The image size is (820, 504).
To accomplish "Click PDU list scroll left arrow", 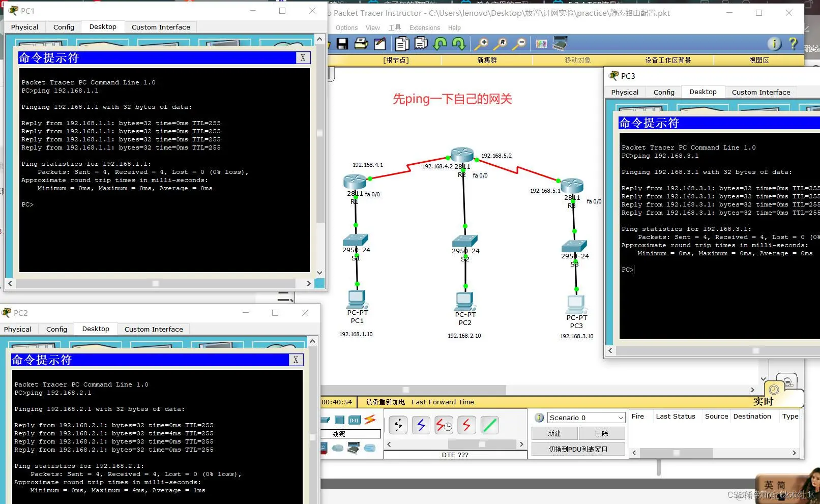I will click(x=634, y=453).
